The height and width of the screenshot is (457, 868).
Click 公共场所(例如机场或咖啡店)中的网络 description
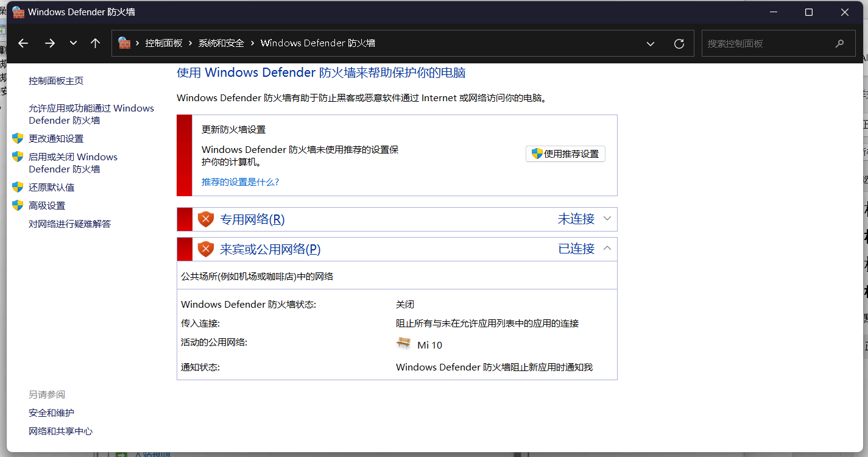[x=257, y=276]
